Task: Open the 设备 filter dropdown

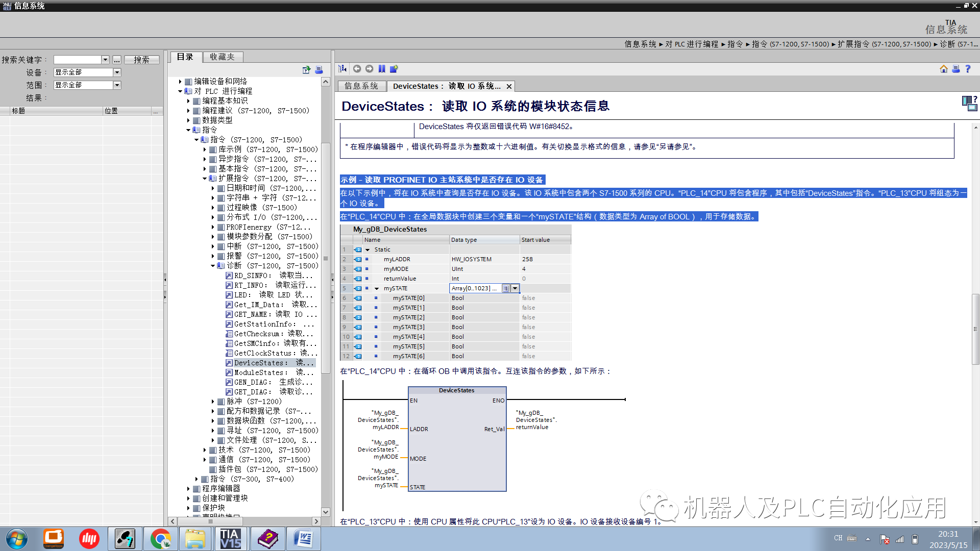Action: [117, 72]
